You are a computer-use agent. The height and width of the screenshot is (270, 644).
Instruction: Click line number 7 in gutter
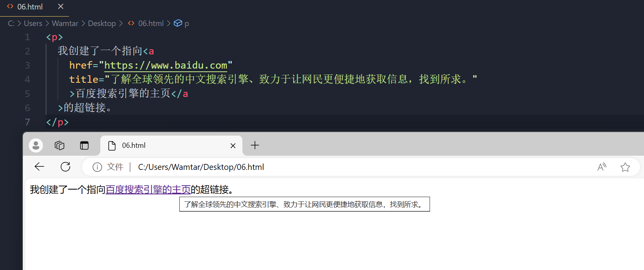pyautogui.click(x=28, y=122)
